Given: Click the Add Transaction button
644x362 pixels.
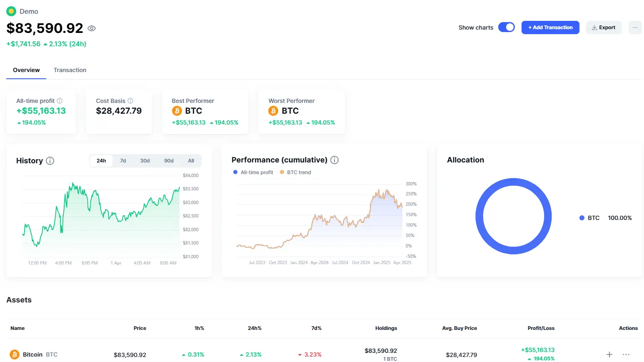Looking at the screenshot, I should point(550,27).
